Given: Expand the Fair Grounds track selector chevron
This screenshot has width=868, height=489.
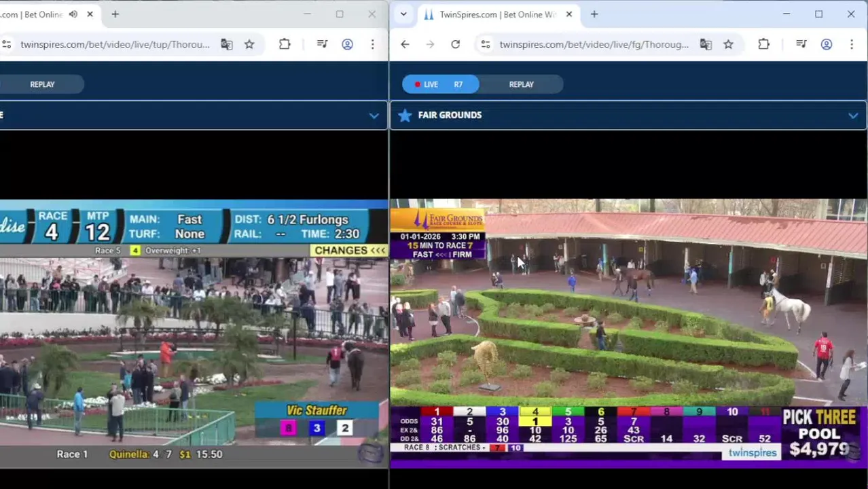Looking at the screenshot, I should point(853,116).
